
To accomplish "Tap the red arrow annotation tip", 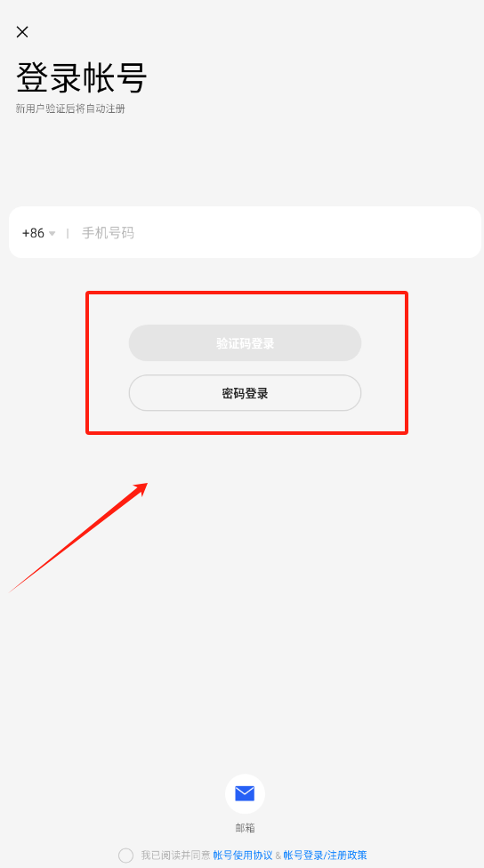I will [146, 484].
